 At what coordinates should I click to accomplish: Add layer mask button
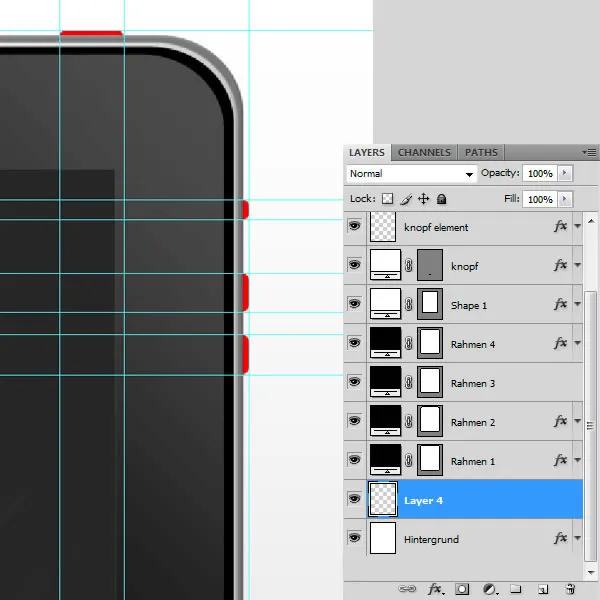click(x=462, y=589)
